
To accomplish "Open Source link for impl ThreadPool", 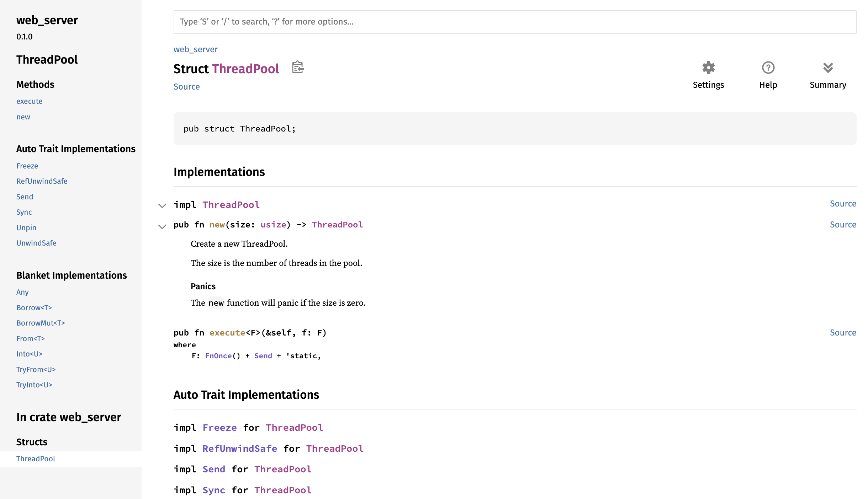I will tap(843, 204).
